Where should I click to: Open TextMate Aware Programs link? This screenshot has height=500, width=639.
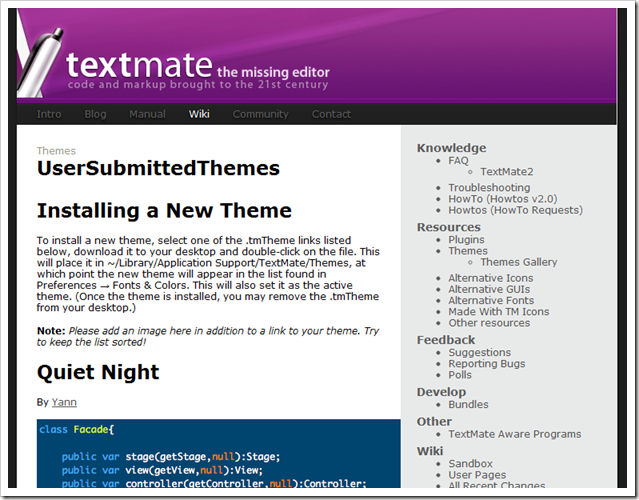[515, 434]
